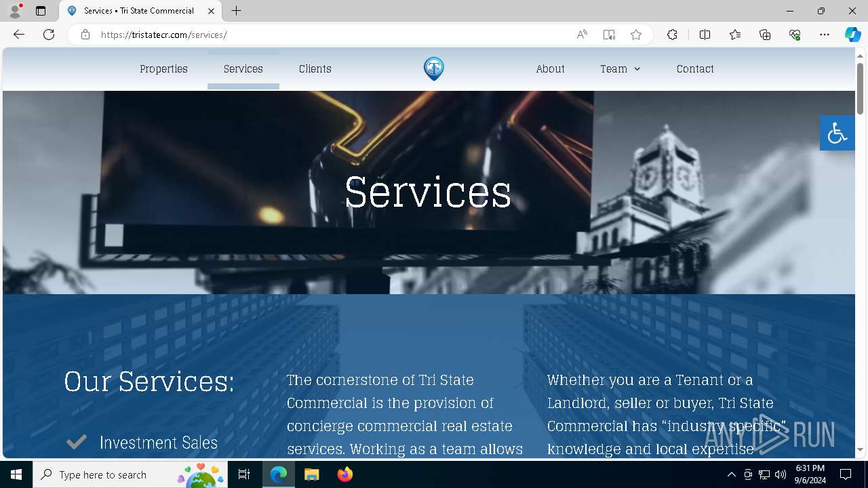Open notification center icon

846,474
